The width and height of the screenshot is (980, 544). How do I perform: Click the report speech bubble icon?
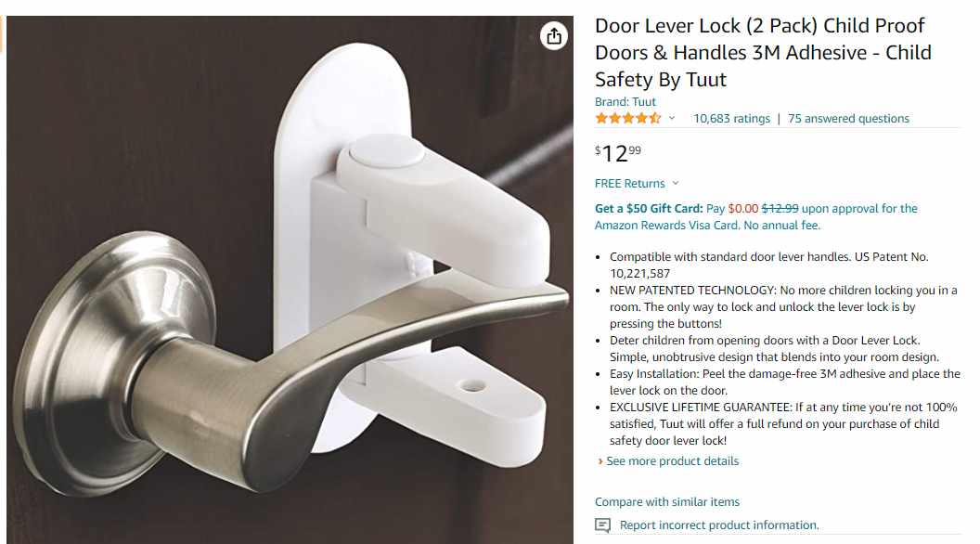click(x=602, y=525)
